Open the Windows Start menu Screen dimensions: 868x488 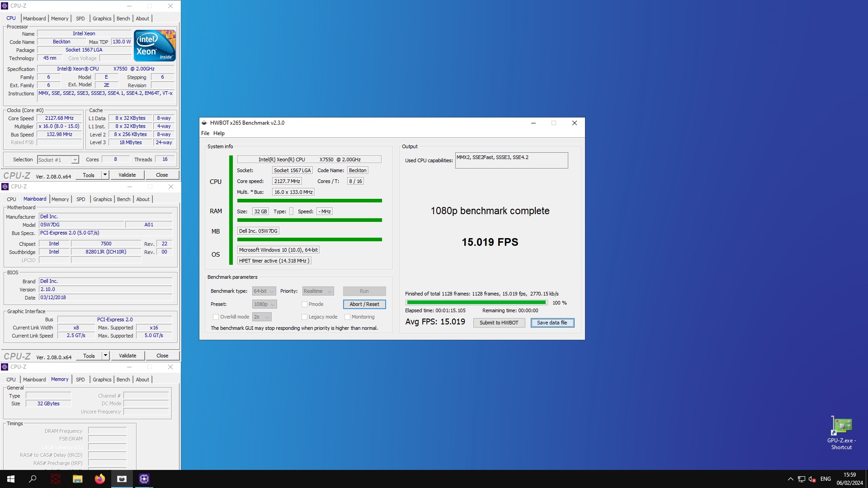tap(11, 479)
